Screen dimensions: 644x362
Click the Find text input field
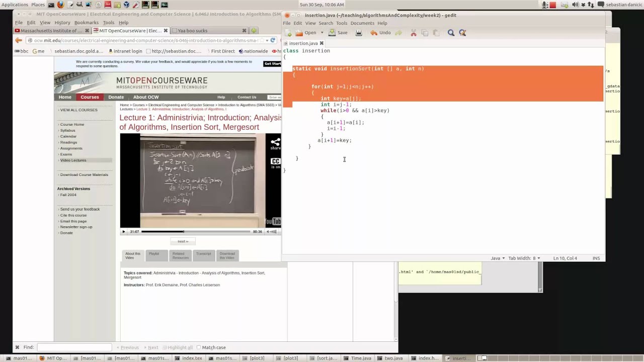74,347
